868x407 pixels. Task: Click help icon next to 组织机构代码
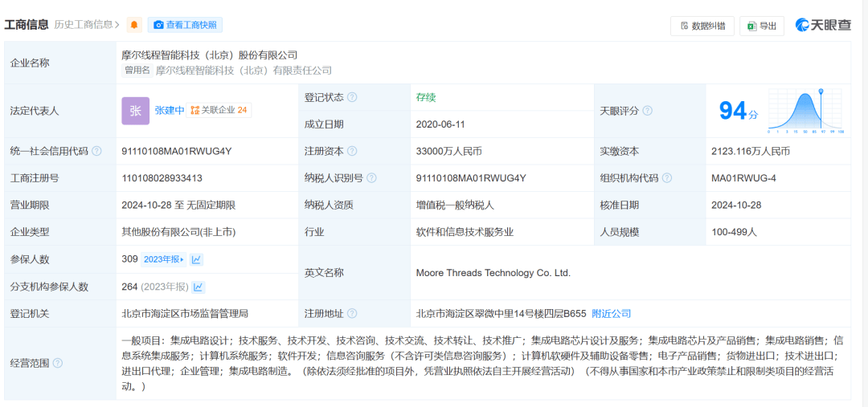667,178
